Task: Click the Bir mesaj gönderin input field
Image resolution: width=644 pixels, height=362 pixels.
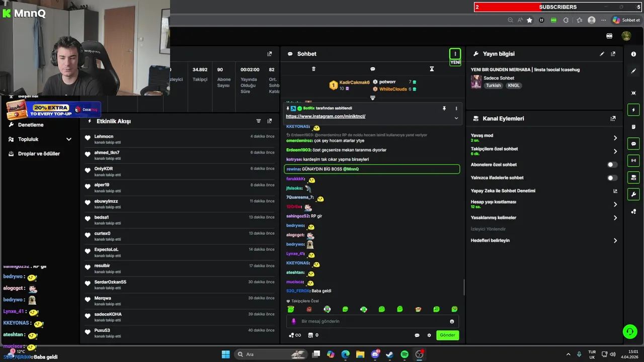Action: pos(372,321)
